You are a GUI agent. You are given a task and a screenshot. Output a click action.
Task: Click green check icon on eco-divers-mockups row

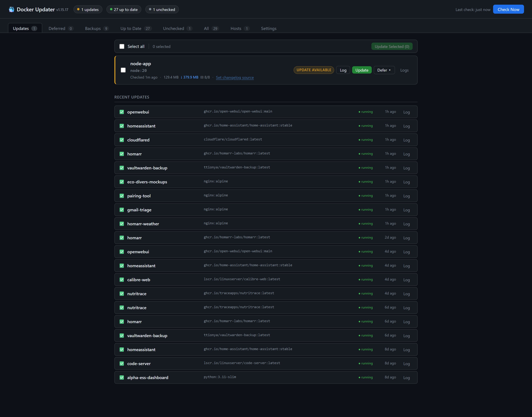coord(122,182)
